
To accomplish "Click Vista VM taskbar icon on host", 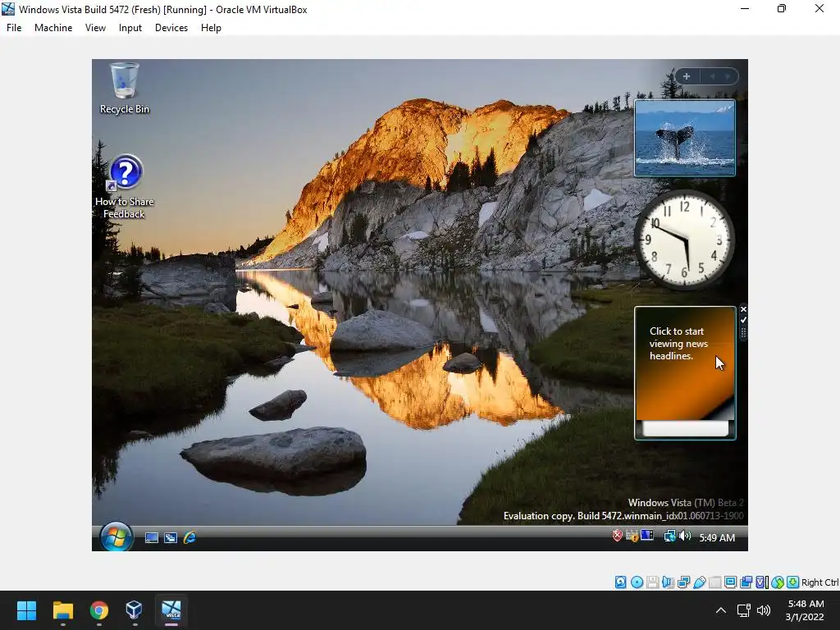I will (x=171, y=610).
